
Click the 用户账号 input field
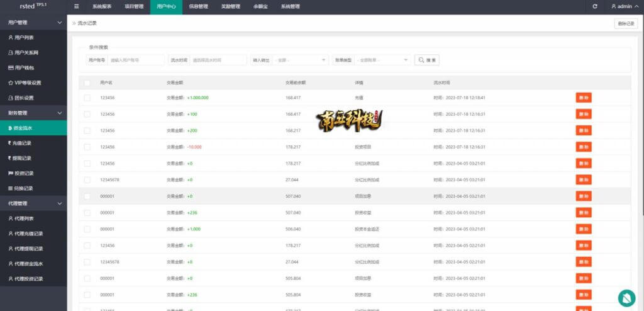click(136, 60)
